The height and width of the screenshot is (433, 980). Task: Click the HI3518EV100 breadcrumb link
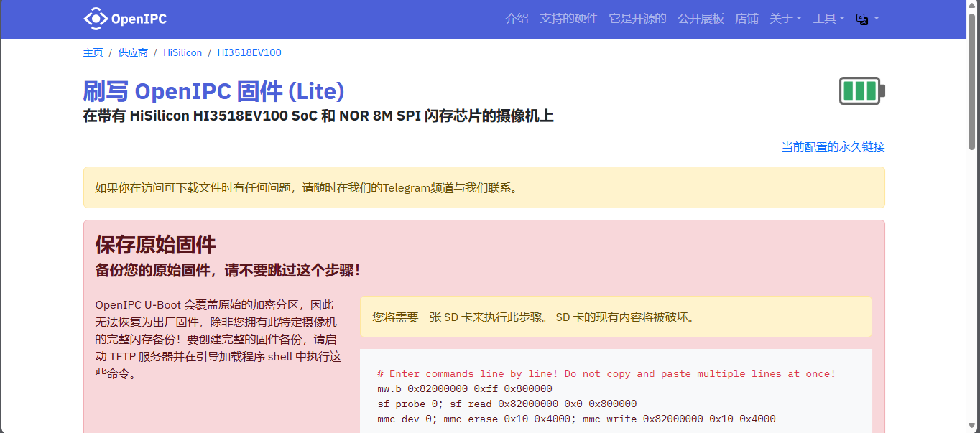click(x=249, y=52)
